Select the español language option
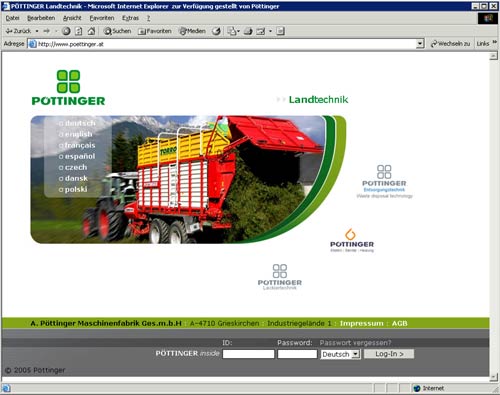500x395 pixels. [x=77, y=156]
